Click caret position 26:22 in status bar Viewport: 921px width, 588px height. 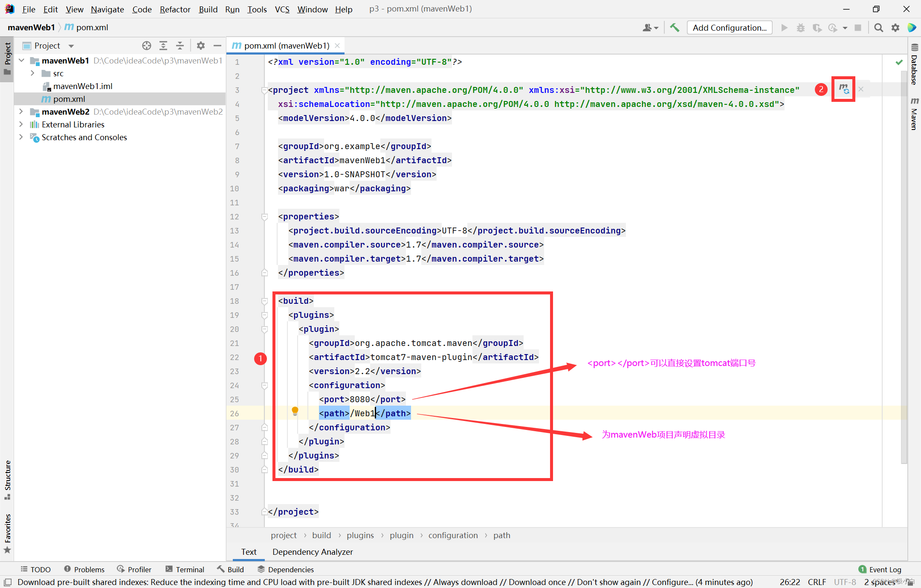pos(790,582)
